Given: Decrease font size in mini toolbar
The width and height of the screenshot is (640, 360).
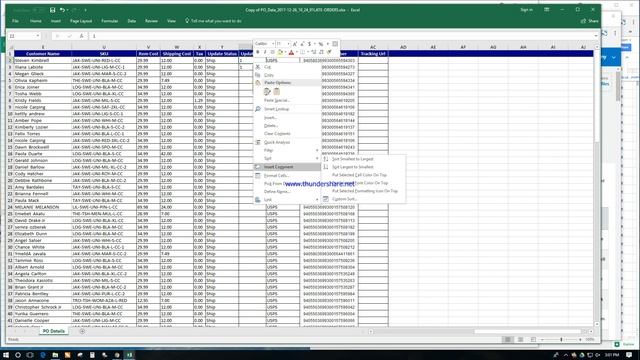Looking at the screenshot, I should [302, 44].
